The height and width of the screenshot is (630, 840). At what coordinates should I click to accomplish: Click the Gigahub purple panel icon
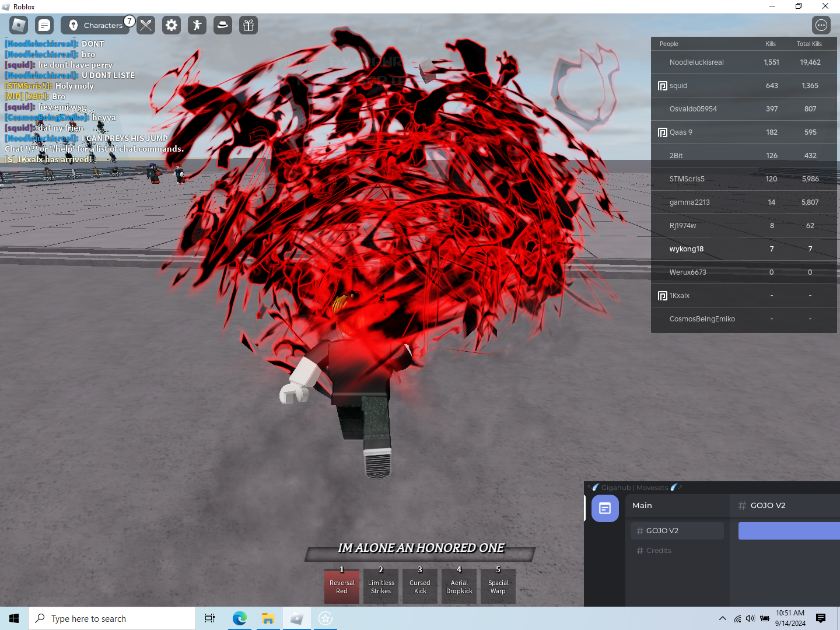pos(605,508)
